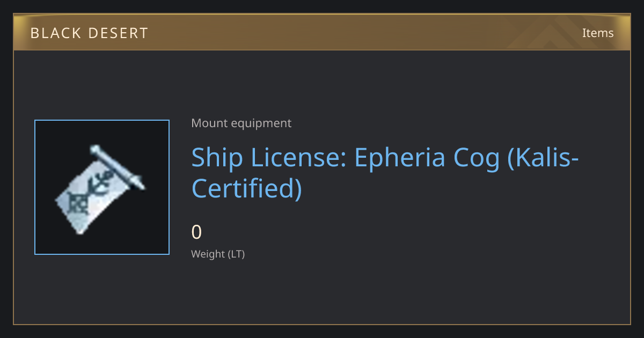Screen dimensions: 644x338
Task: Click the word Certified) on the second title line
Action: coord(247,188)
